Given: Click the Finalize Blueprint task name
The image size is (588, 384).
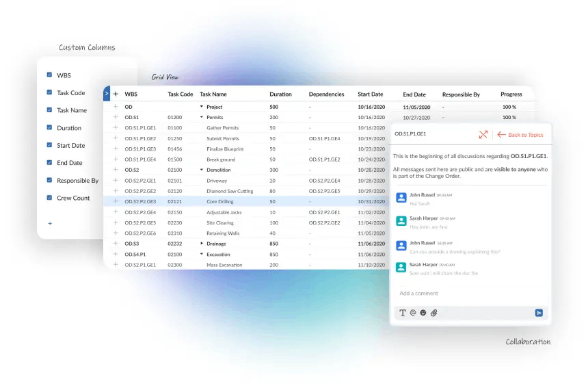Looking at the screenshot, I should [x=225, y=149].
